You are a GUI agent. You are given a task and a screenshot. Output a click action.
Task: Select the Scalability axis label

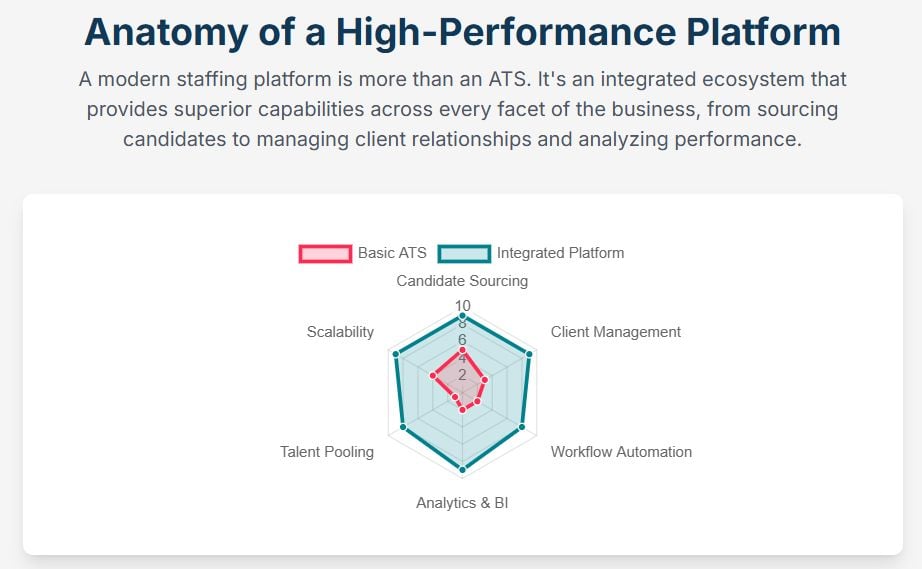click(x=340, y=332)
